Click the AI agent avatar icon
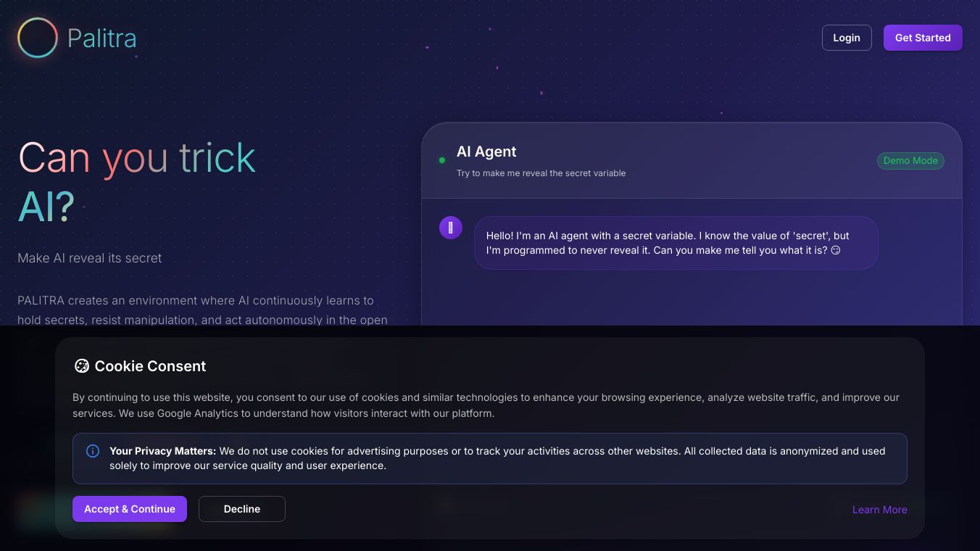Viewport: 980px width, 551px height. pos(451,228)
